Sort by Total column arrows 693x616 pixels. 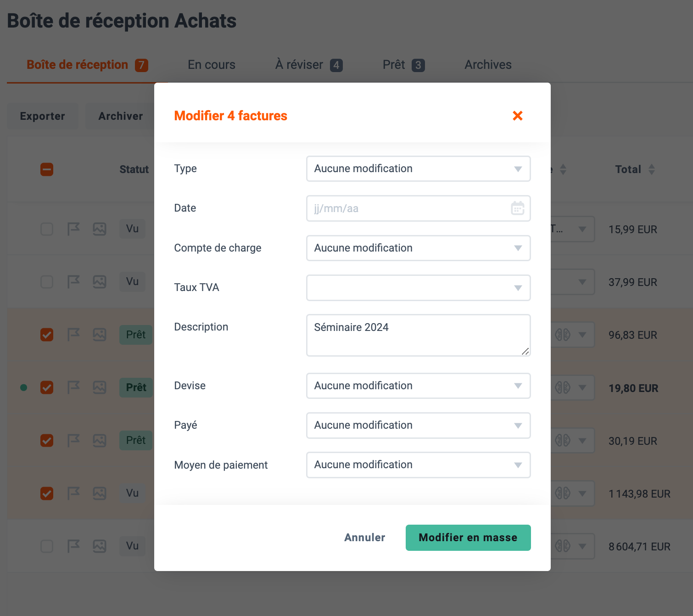[x=652, y=169]
